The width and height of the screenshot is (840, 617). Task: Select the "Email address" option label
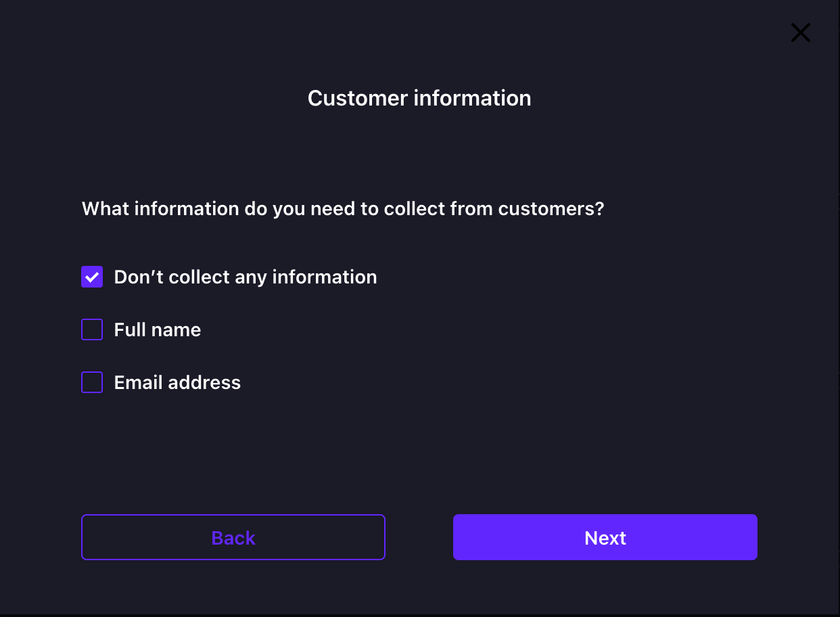[x=177, y=382]
